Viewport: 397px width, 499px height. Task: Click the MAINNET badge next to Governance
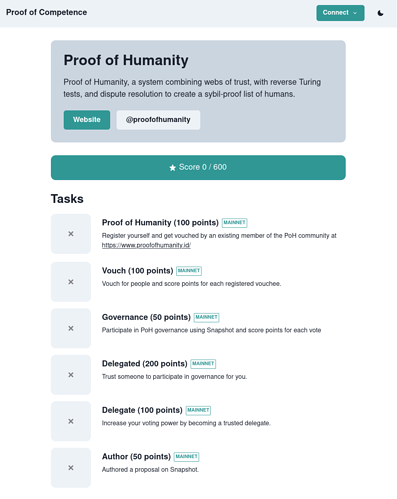[x=206, y=317]
